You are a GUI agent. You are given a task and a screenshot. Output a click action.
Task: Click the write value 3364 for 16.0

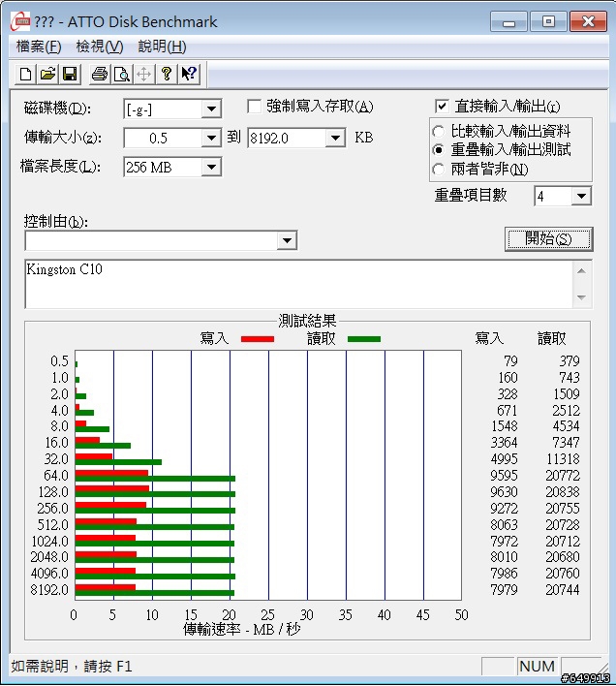(x=504, y=442)
